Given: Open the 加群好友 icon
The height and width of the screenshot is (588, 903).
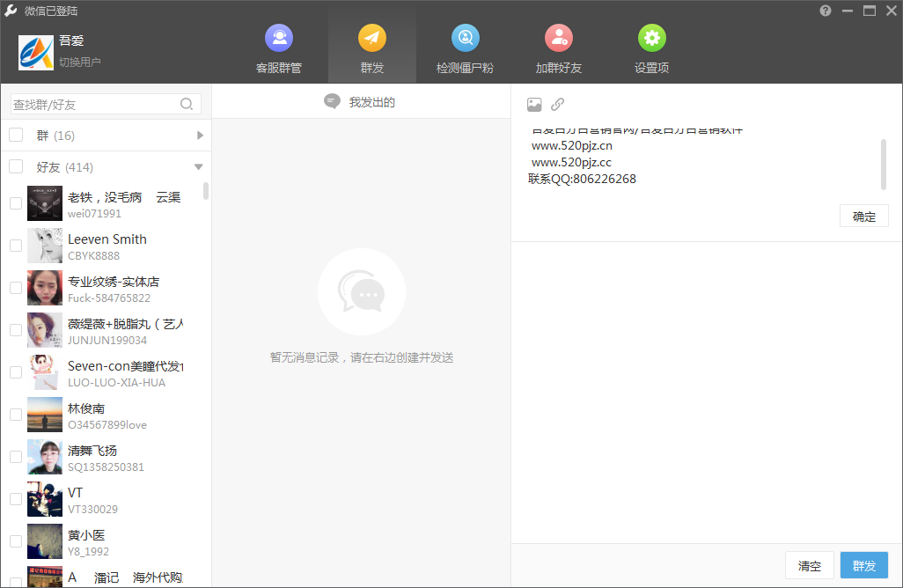Looking at the screenshot, I should (559, 38).
